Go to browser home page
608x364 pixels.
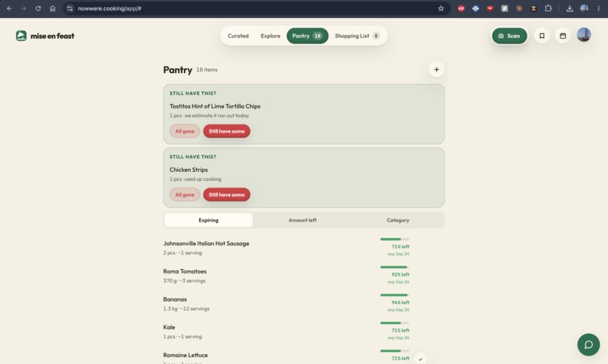[52, 8]
